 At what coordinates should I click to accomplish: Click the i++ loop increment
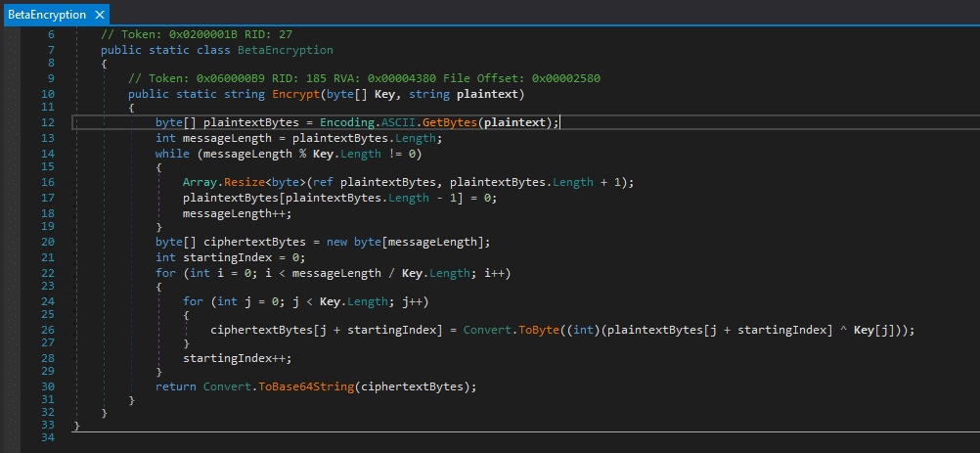(494, 274)
